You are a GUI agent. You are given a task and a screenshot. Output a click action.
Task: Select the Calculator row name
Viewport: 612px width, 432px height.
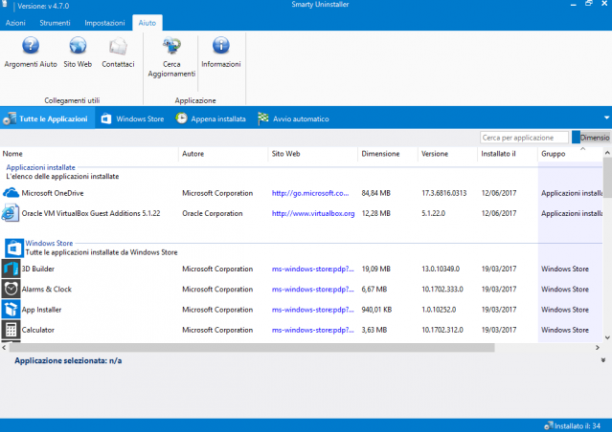[38, 330]
